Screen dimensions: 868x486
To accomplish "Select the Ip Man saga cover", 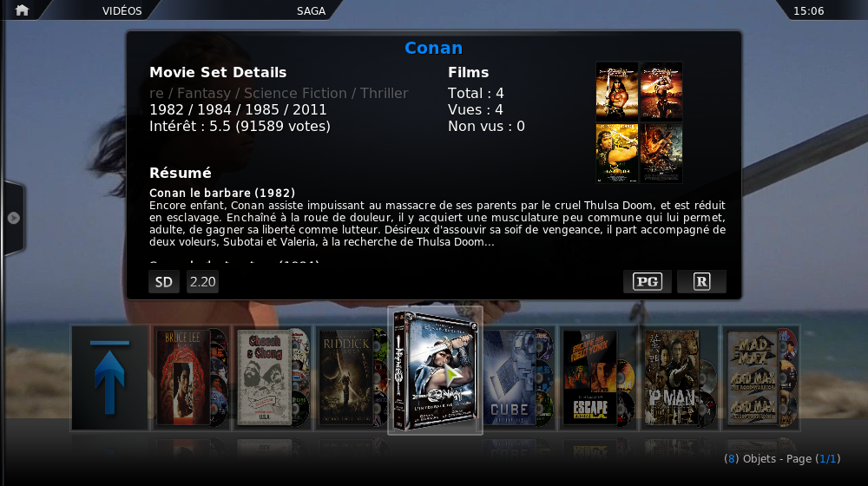I will [680, 378].
